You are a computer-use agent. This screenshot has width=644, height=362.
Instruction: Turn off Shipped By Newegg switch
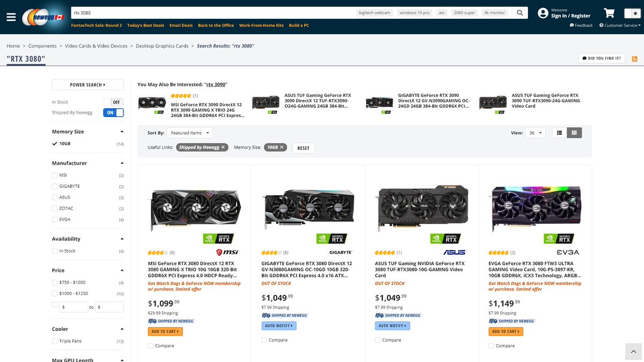tap(113, 113)
